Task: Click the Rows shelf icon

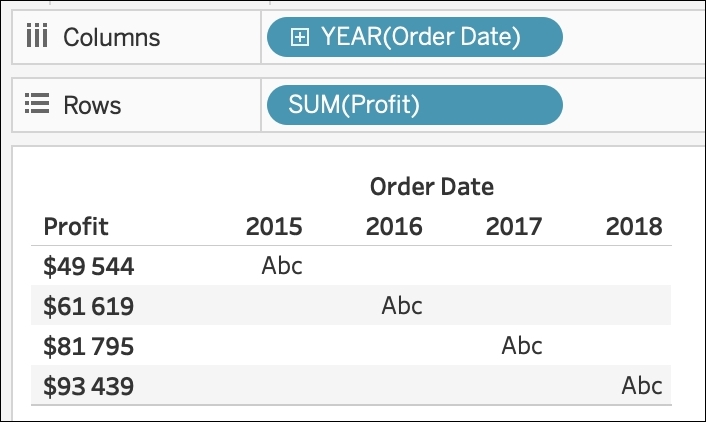Action: 36,104
